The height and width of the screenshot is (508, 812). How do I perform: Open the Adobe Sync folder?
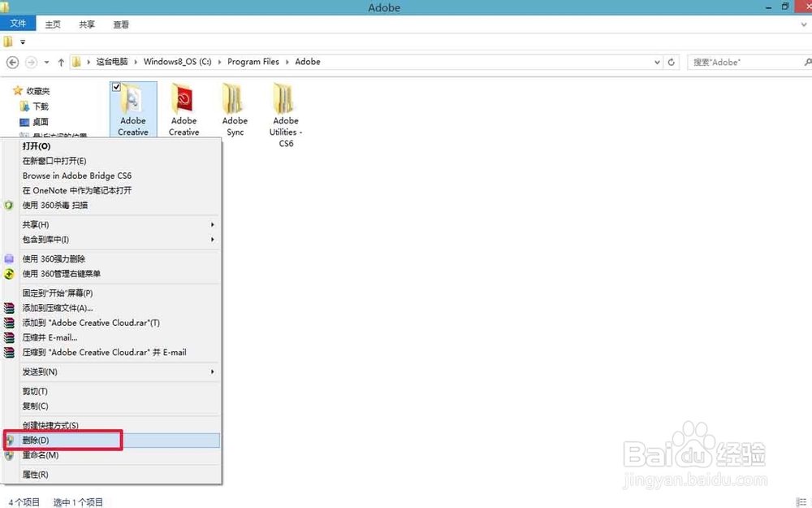pos(235,110)
